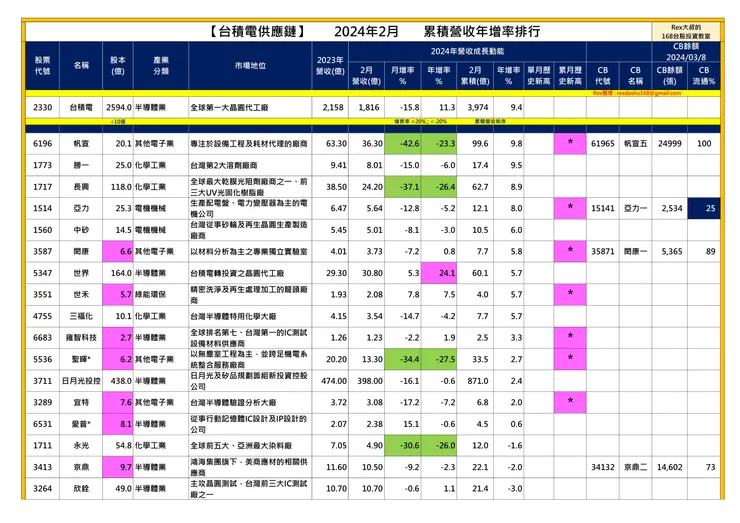
Task: Click the pink capital cell 9.7
Action: [118, 467]
